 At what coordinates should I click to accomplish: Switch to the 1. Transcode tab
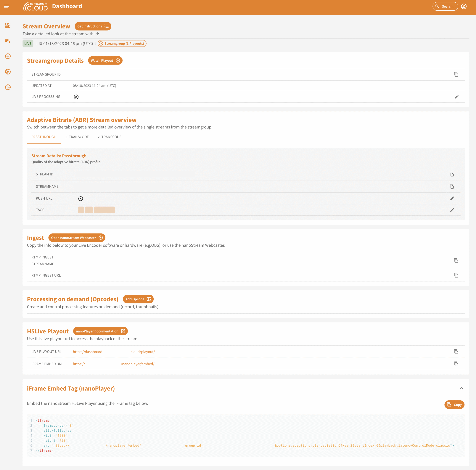[77, 137]
